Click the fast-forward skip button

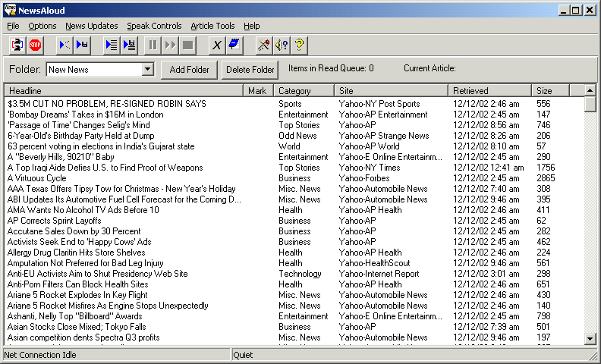(170, 45)
